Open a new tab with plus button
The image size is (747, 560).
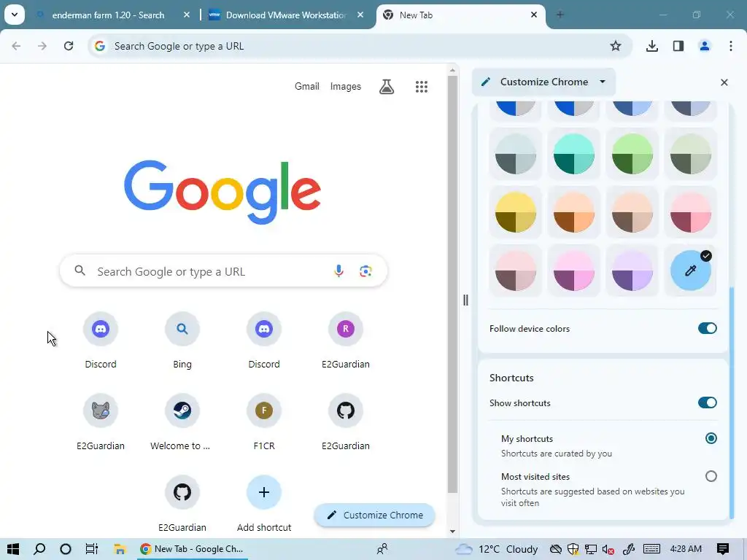560,15
